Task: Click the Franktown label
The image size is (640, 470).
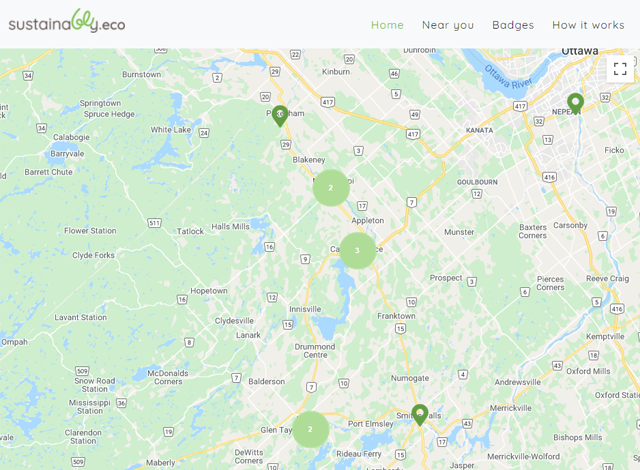Action: tap(396, 316)
